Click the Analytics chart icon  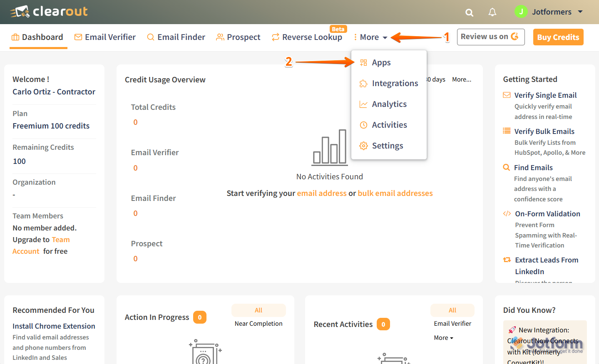(363, 104)
